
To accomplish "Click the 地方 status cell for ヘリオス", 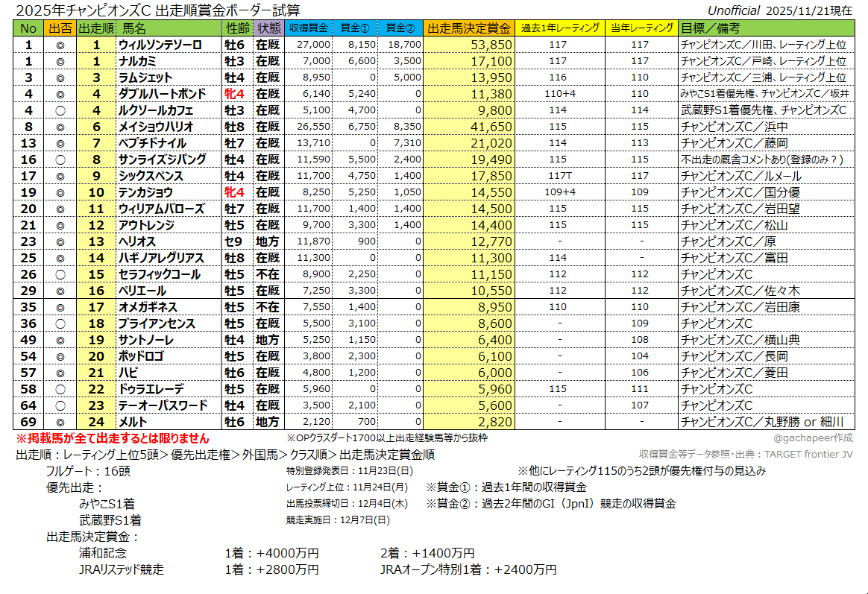I will pyautogui.click(x=267, y=241).
